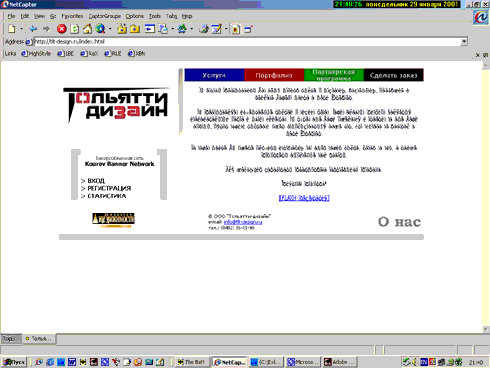Click the Forward arrow toolbar icon

click(46, 29)
